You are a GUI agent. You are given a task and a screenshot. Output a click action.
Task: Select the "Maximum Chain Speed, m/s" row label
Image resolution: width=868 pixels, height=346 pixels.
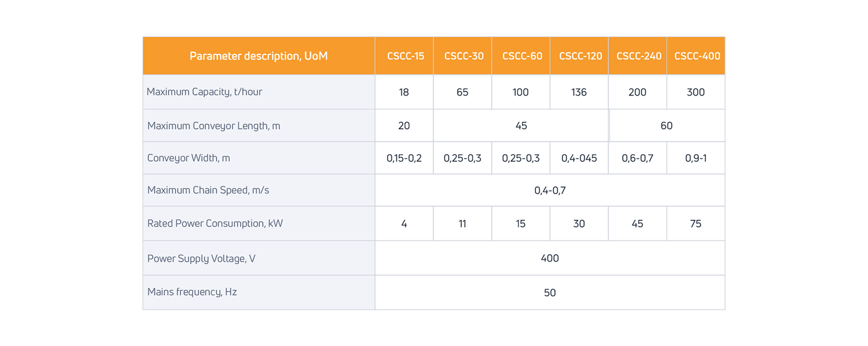[x=208, y=190]
